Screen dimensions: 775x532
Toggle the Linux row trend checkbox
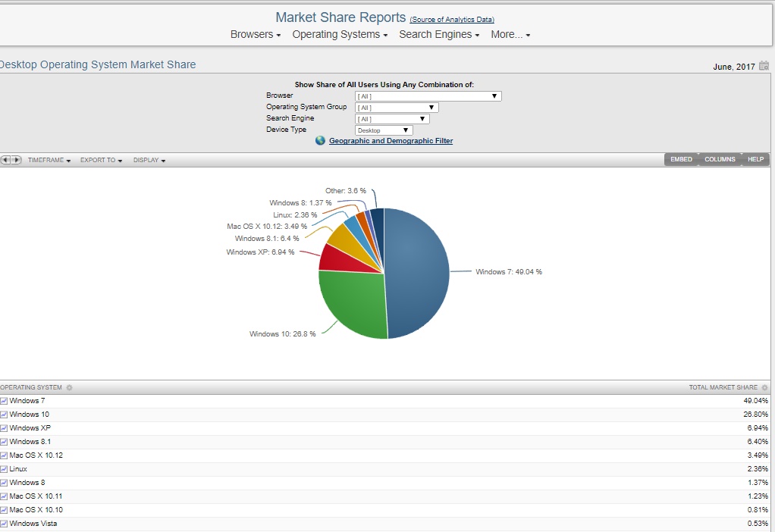coord(4,469)
